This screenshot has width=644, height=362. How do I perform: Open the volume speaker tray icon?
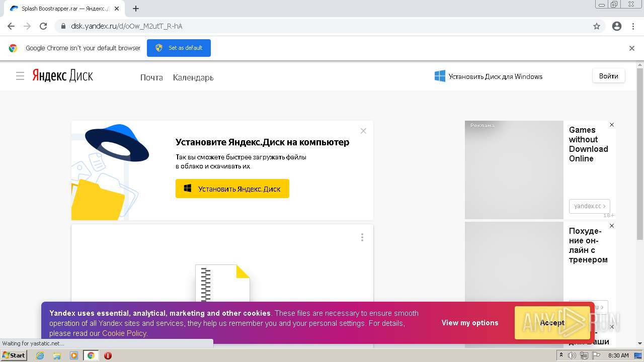pos(572,355)
